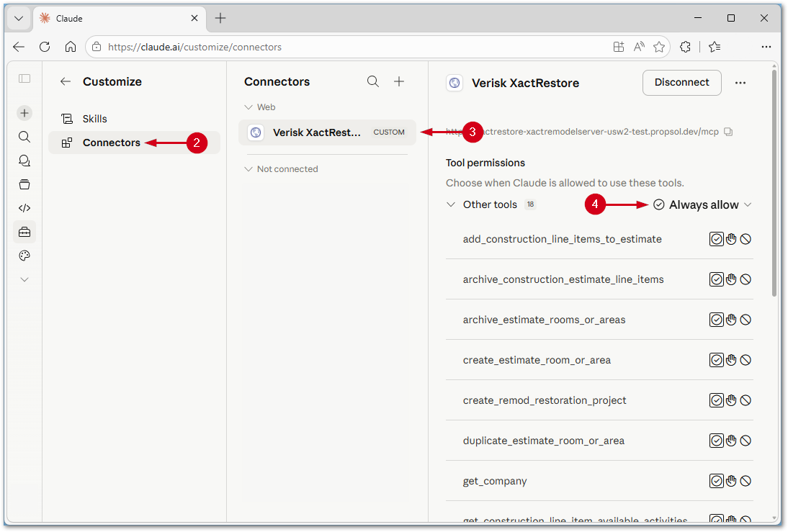The image size is (788, 532).
Task: Always allow get_company tool
Action: coord(716,481)
